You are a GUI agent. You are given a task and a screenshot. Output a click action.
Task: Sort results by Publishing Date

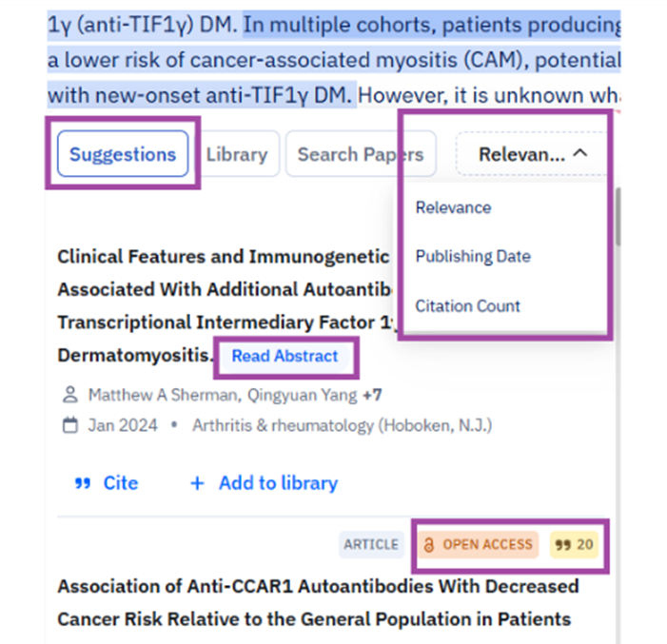pyautogui.click(x=473, y=257)
